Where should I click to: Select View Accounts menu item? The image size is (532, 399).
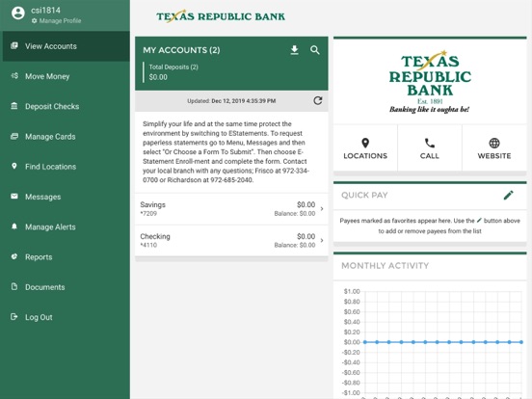tap(66, 46)
